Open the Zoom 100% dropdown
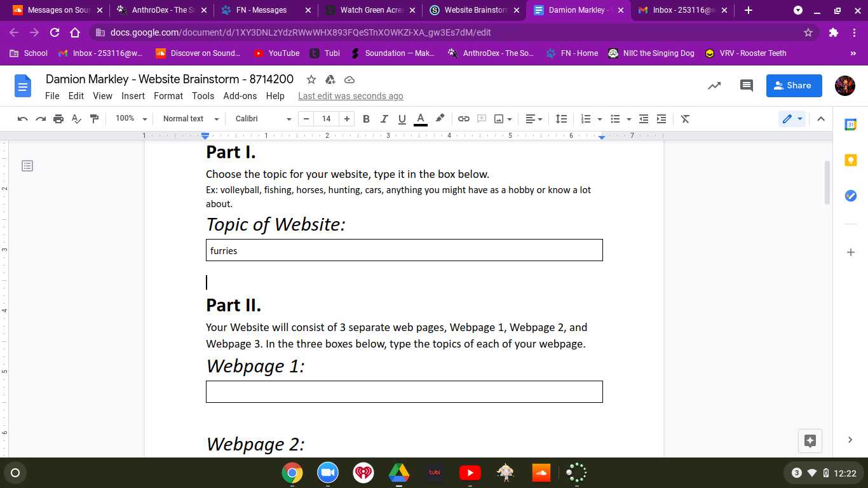 (131, 119)
